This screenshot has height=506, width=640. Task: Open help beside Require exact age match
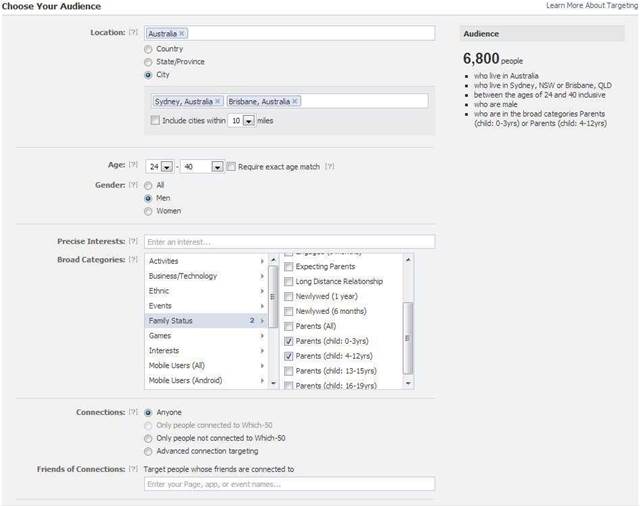coord(329,166)
